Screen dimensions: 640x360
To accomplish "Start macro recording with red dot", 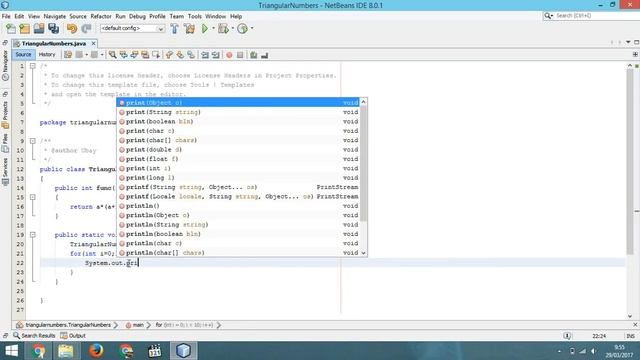I will point(229,55).
